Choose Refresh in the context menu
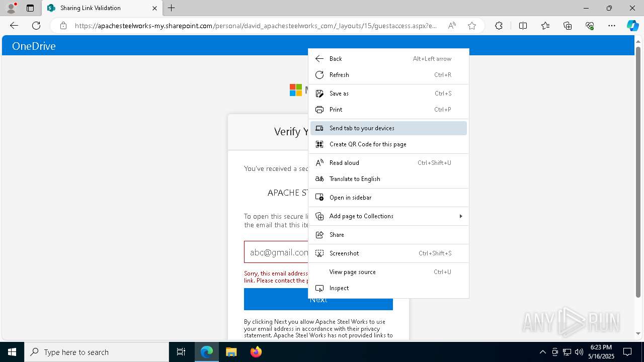 click(x=388, y=75)
